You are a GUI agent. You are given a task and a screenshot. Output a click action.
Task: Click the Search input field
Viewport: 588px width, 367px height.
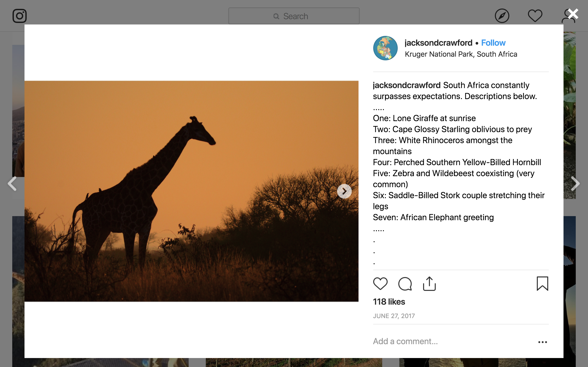[294, 16]
